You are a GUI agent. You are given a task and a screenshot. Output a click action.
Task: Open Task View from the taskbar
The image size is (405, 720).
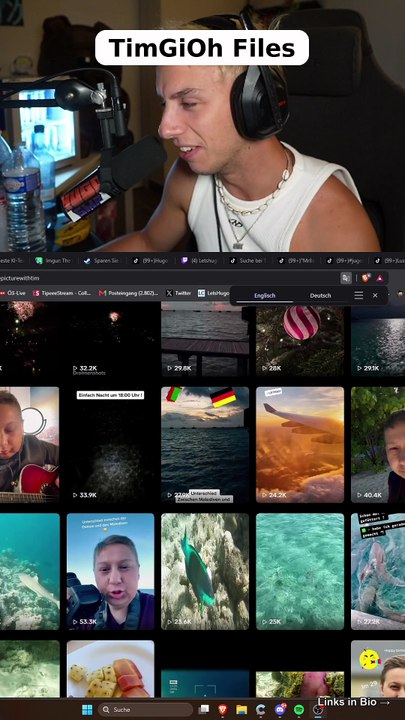click(204, 709)
